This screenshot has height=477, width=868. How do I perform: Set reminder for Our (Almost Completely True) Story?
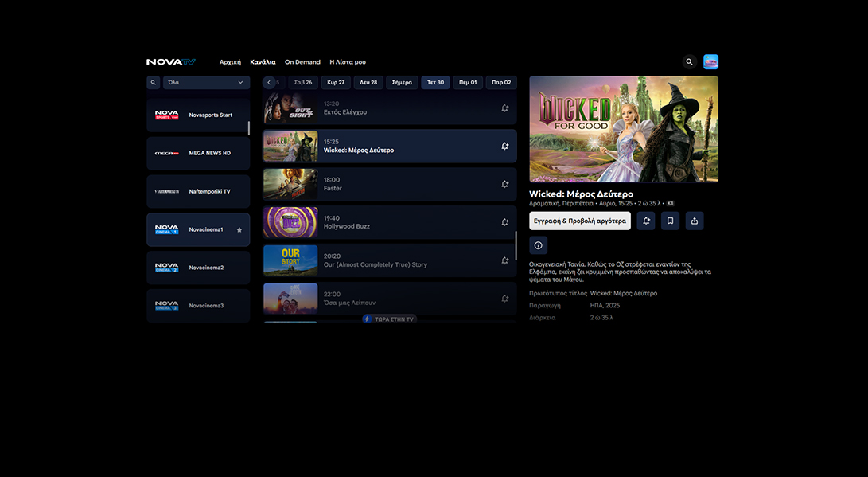coord(505,260)
